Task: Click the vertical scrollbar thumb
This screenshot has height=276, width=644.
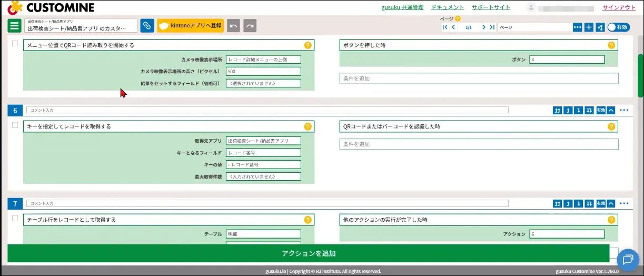Action: tap(640, 75)
